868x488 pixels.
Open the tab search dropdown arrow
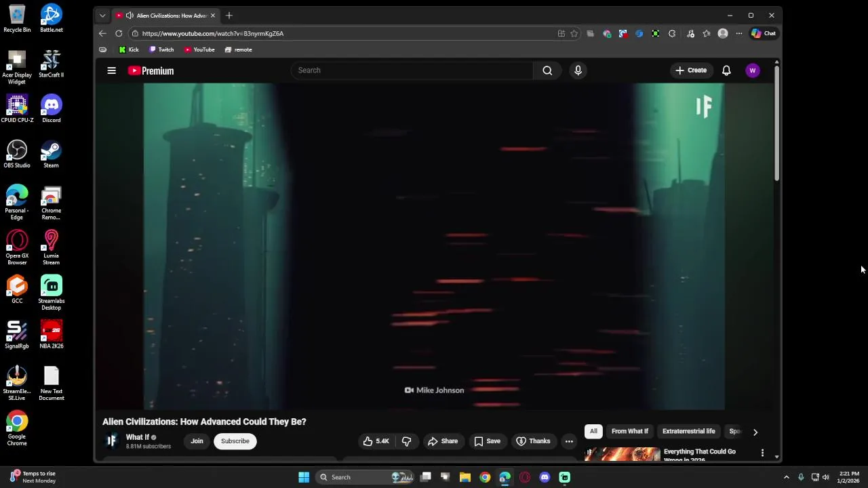coord(102,16)
